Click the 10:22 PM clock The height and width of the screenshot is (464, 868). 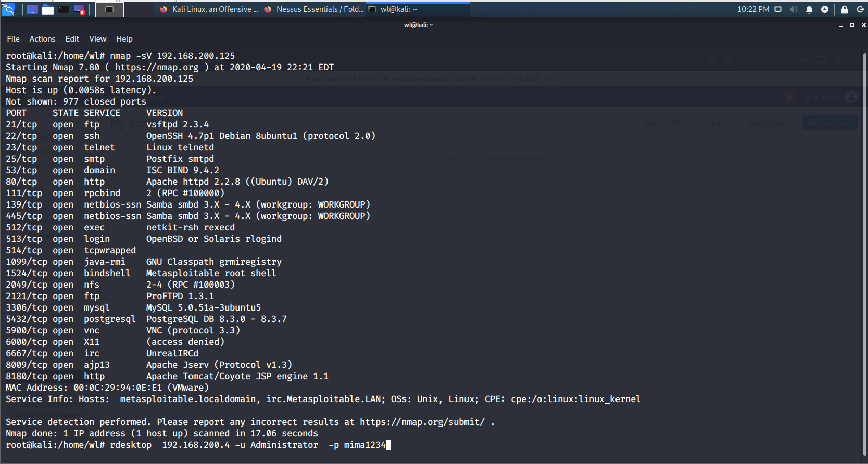pos(753,9)
